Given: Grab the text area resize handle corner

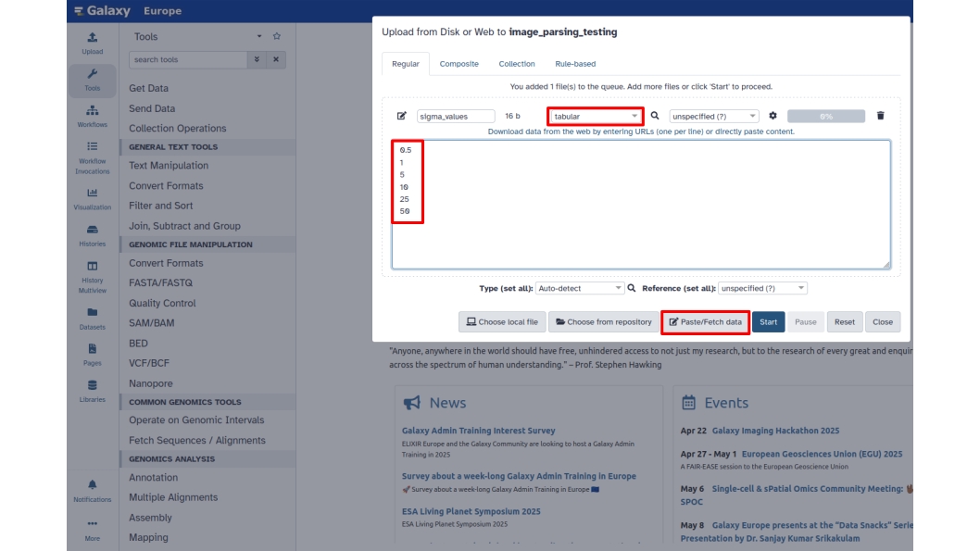Looking at the screenshot, I should pos(886,265).
